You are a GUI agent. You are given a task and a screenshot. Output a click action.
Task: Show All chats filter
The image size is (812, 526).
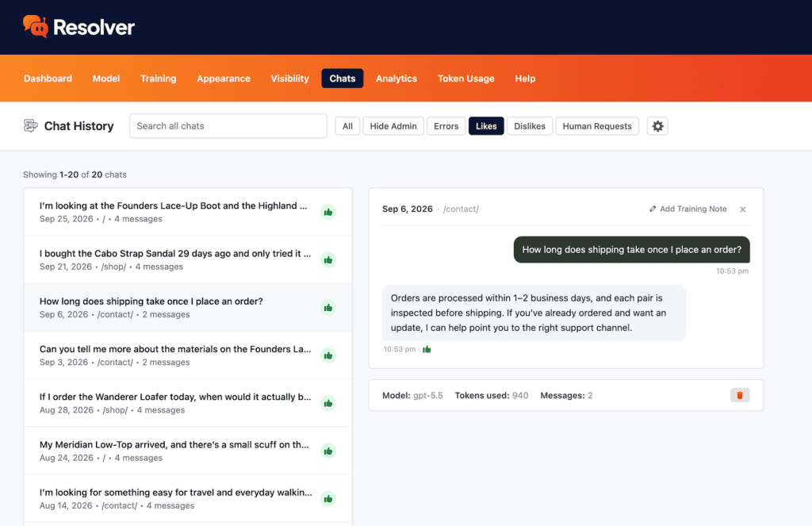coord(347,126)
